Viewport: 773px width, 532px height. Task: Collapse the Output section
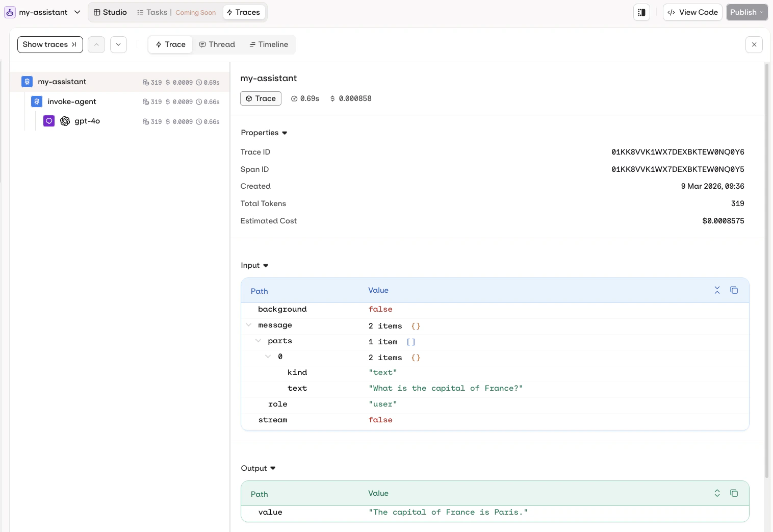coord(258,468)
